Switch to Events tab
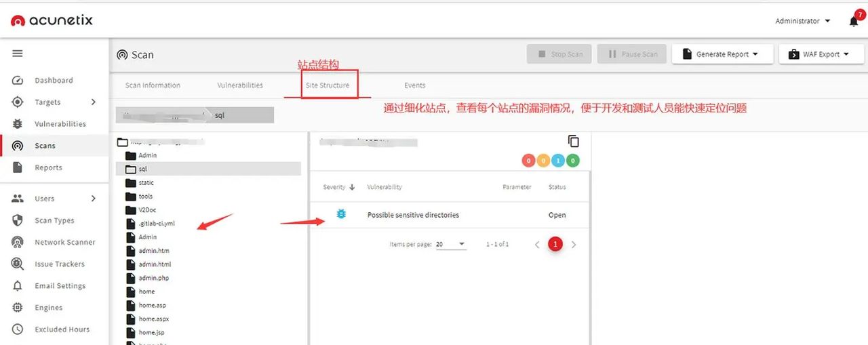 pos(415,85)
